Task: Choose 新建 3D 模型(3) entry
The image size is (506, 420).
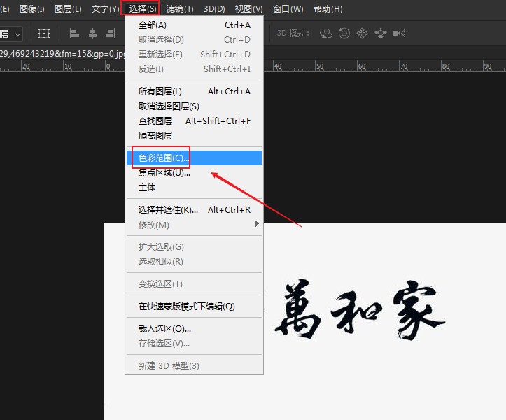Action: point(195,366)
